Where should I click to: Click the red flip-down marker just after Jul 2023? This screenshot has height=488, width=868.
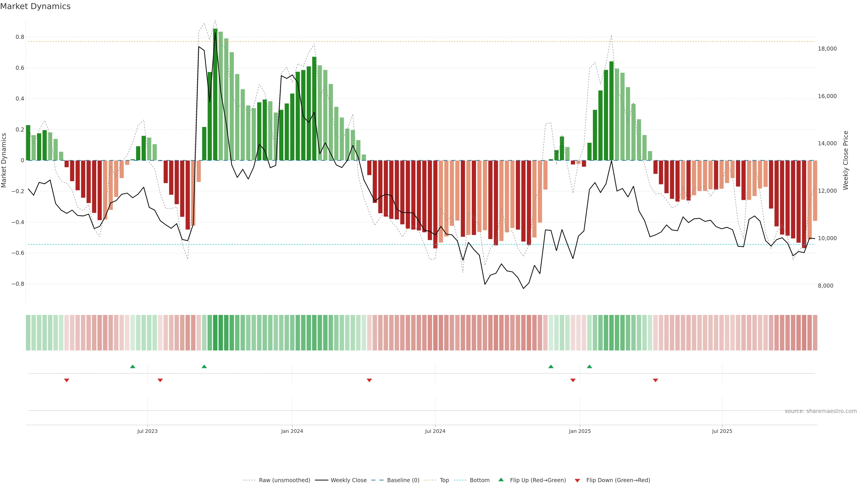click(160, 380)
